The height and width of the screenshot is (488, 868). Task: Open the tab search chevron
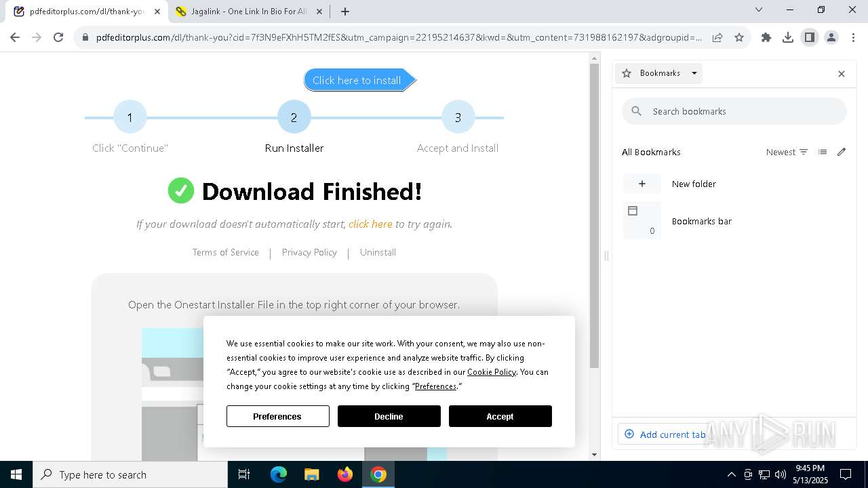tap(759, 9)
